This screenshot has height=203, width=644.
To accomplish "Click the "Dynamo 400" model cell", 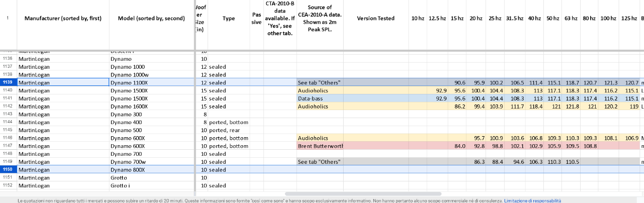I will [151, 122].
